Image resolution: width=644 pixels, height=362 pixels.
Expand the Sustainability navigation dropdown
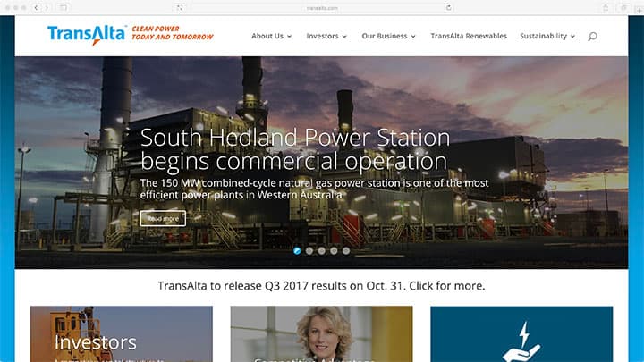tap(547, 37)
